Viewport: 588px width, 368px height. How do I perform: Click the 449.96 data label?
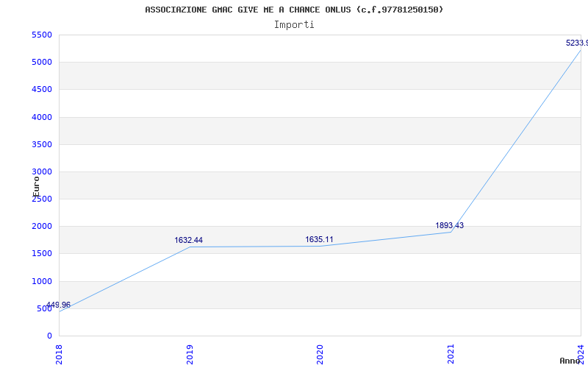59,305
